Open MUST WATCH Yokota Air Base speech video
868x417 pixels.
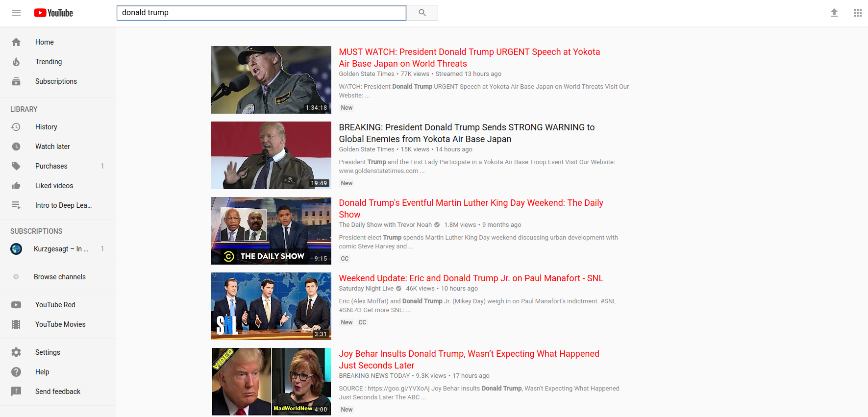[469, 58]
